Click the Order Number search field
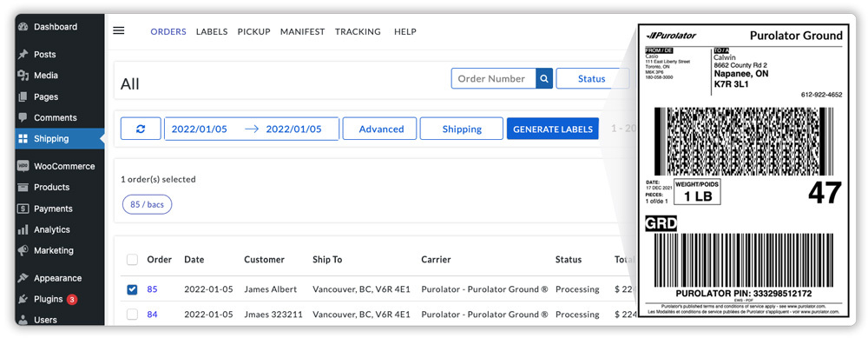Image resolution: width=868 pixels, height=338 pixels. pos(494,79)
